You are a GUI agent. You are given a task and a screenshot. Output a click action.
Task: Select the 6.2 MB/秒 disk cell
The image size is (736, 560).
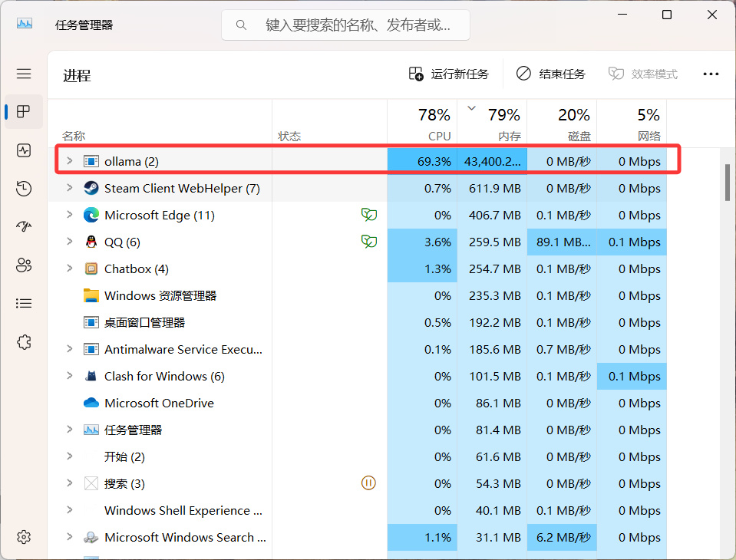pos(563,538)
